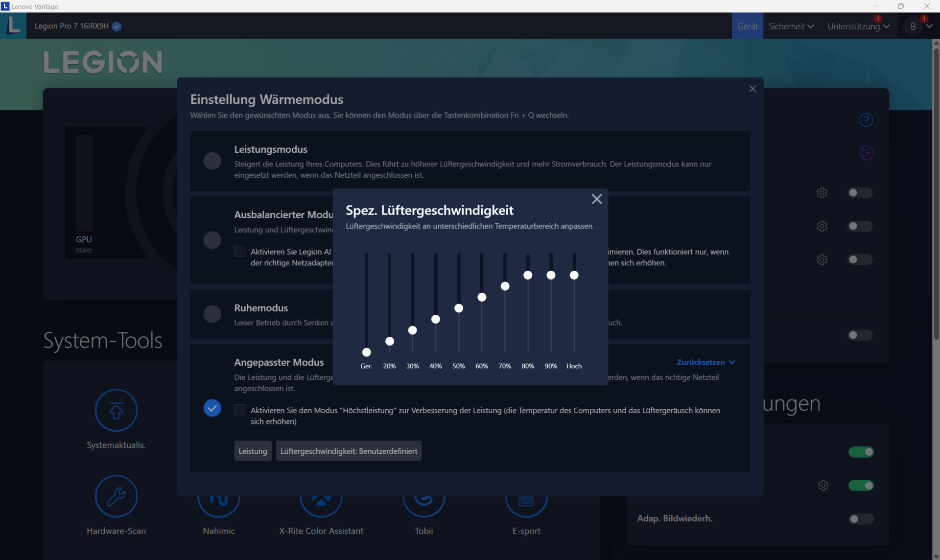Close the Spez. Lüftergeschwindigkeit popup
Image resolution: width=940 pixels, height=560 pixels.
596,199
